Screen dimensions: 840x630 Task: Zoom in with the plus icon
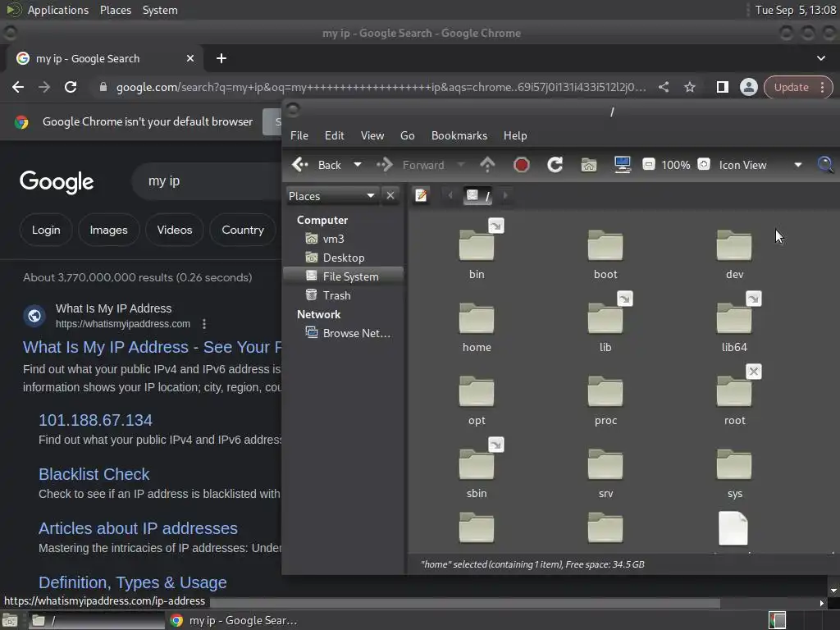pyautogui.click(x=704, y=164)
